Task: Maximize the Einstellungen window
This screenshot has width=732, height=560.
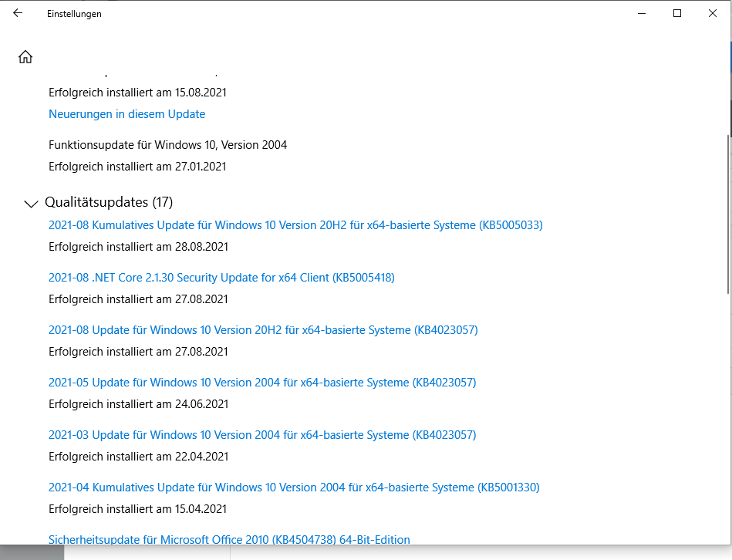Action: 677,13
